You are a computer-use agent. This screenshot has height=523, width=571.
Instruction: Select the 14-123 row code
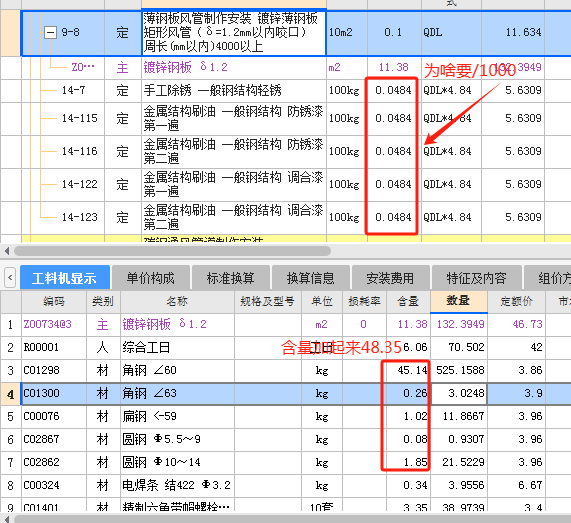(x=80, y=217)
